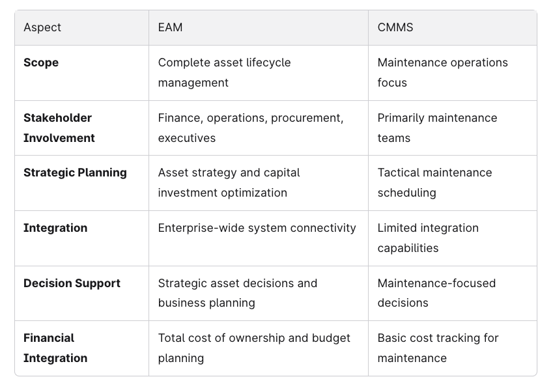The image size is (553, 392).
Task: Select 'Asset strategy and capital investment optimization' text
Action: 229,182
